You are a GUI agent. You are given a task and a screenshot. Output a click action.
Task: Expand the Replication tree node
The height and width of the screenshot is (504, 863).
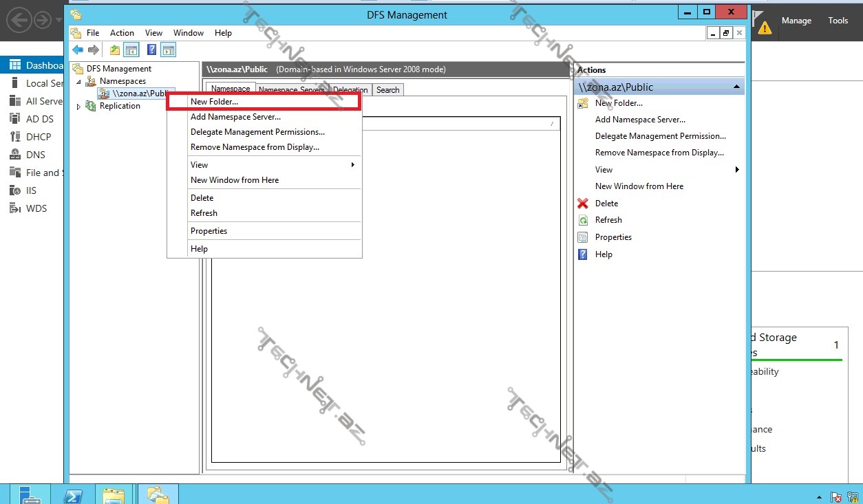coord(78,107)
